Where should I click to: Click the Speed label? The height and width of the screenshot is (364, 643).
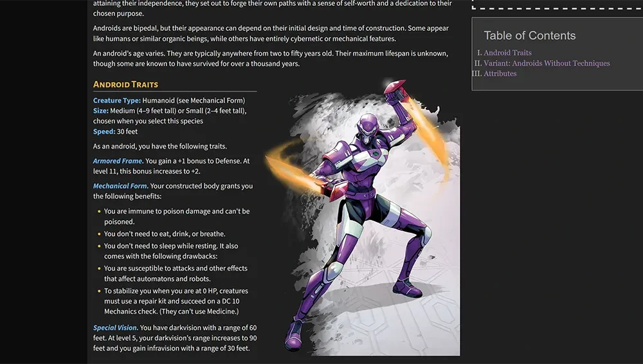pos(104,132)
